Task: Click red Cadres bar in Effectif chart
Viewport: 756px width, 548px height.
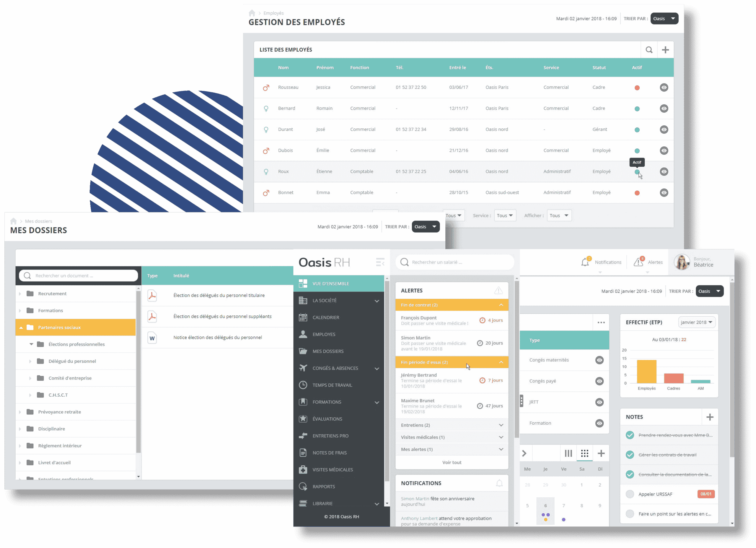Action: tap(673, 378)
